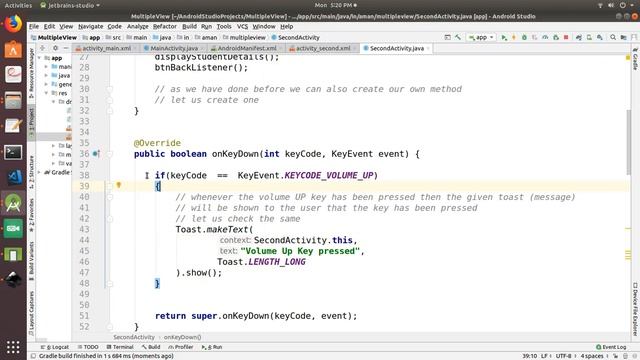Open the File menu

pyautogui.click(x=34, y=26)
